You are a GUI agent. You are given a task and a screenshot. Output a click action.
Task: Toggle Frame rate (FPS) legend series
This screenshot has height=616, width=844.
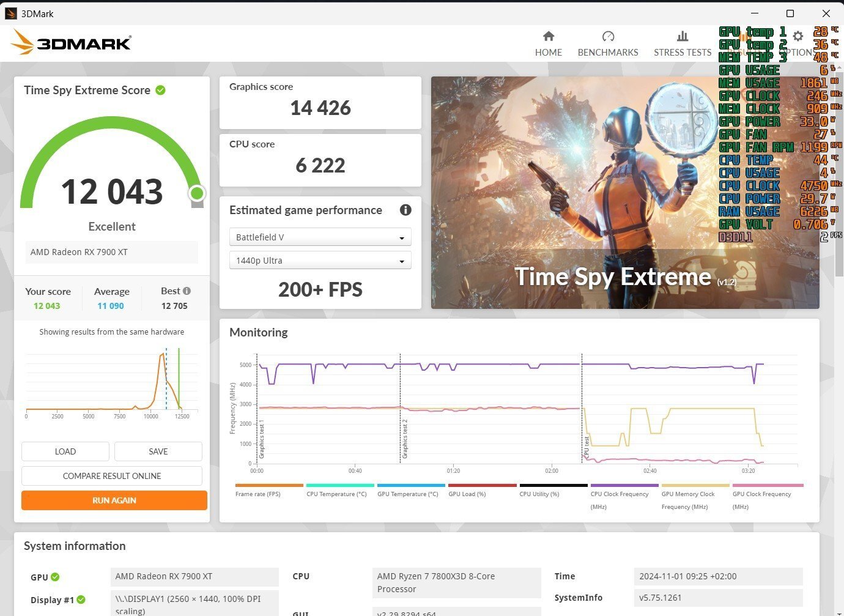[x=269, y=491]
